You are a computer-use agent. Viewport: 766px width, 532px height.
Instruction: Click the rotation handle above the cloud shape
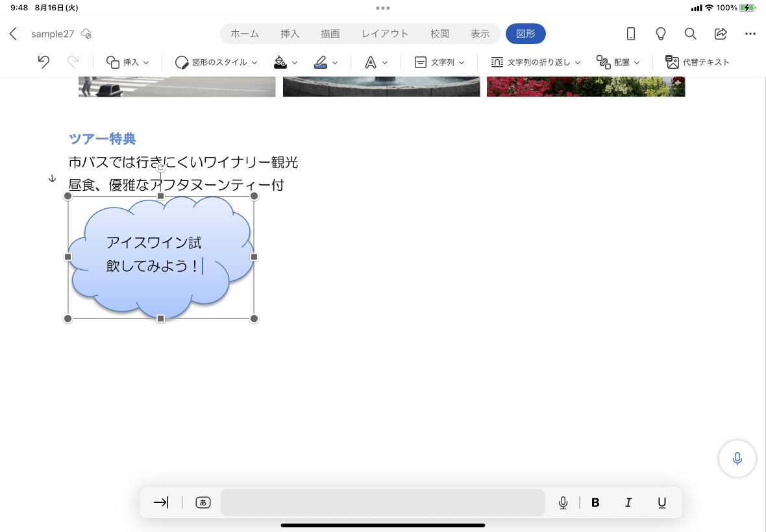pyautogui.click(x=160, y=167)
